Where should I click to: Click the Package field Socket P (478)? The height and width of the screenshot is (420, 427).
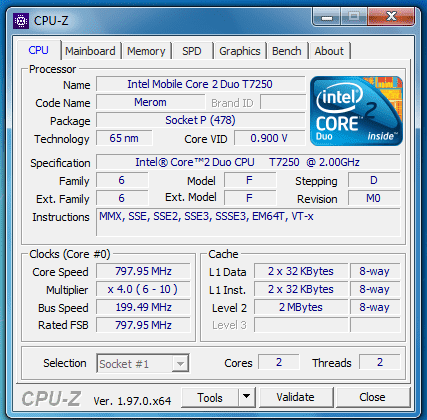200,120
